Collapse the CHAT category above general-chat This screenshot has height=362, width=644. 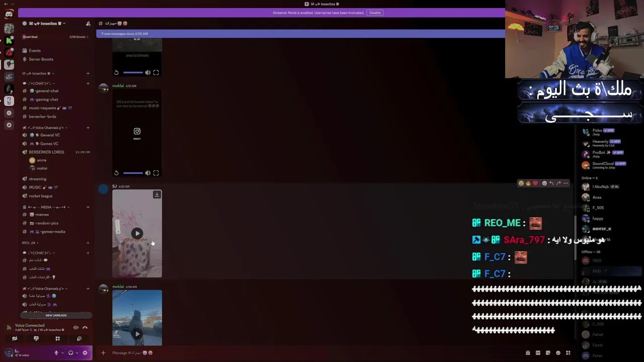coord(39,83)
